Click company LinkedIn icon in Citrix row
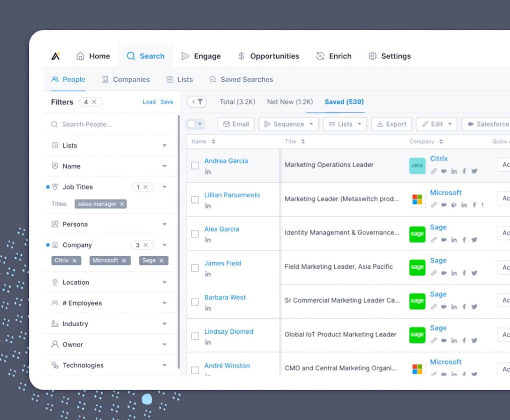The height and width of the screenshot is (420, 510). click(454, 171)
